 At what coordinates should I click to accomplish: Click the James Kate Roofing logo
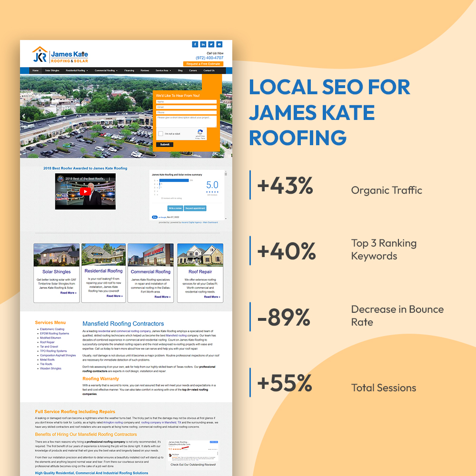click(x=60, y=55)
